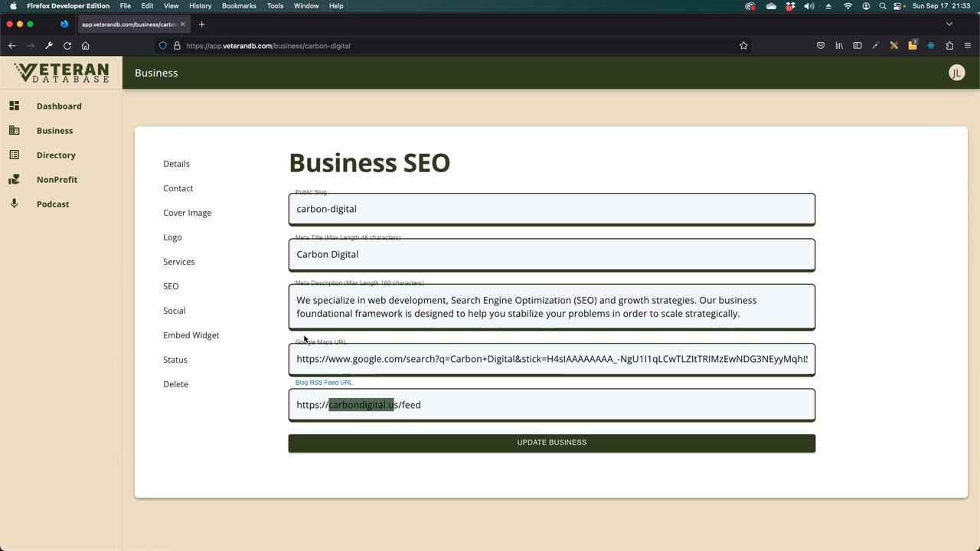Save page to Pocket
980x551 pixels.
click(821, 46)
